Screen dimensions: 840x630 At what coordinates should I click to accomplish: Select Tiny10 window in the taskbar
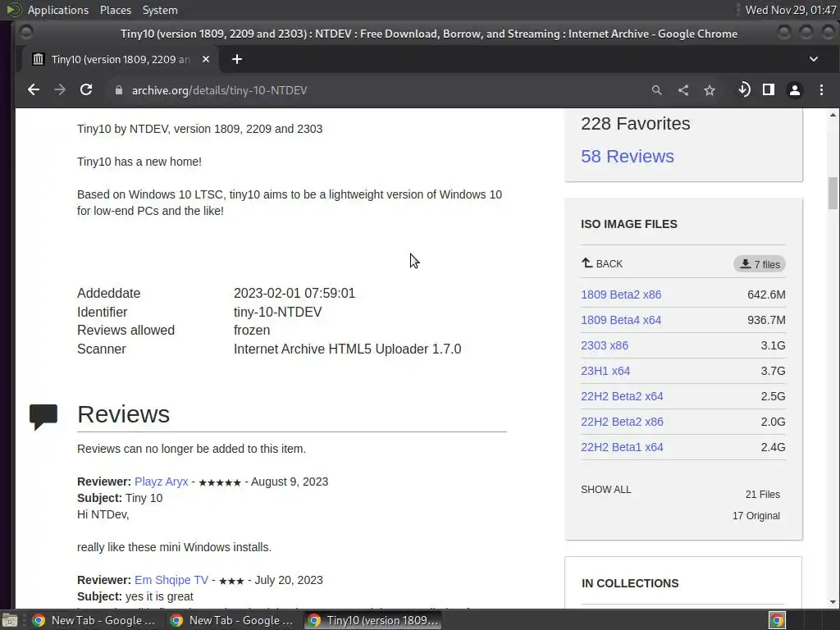(x=373, y=620)
